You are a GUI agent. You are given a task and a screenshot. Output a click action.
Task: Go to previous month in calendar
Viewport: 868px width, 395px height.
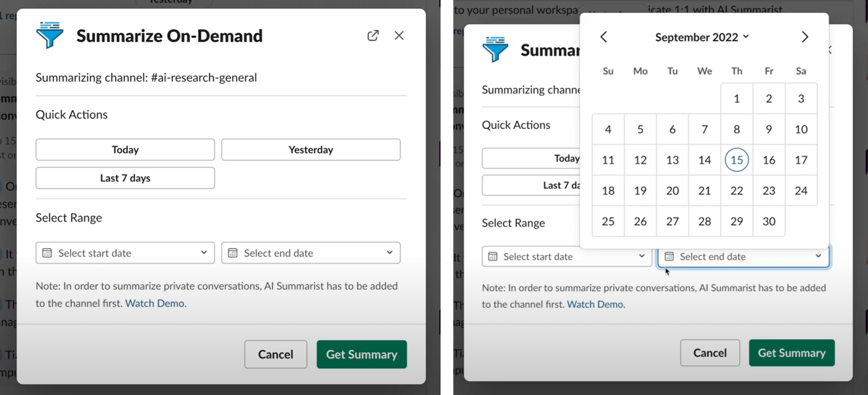[604, 37]
